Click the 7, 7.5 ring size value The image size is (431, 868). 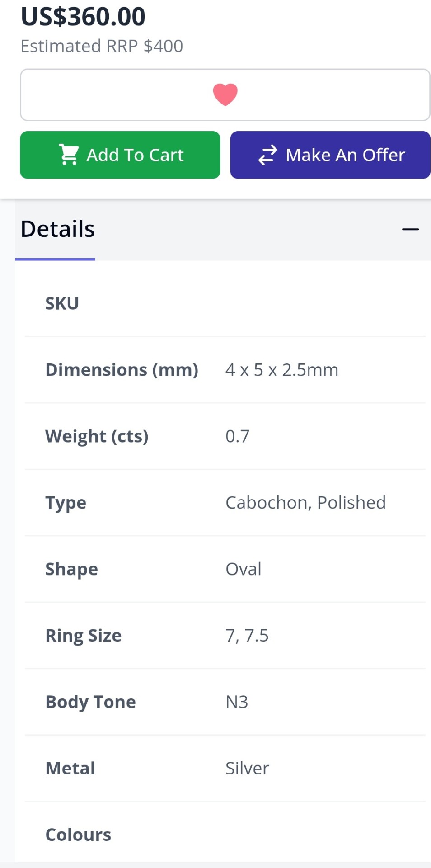247,636
